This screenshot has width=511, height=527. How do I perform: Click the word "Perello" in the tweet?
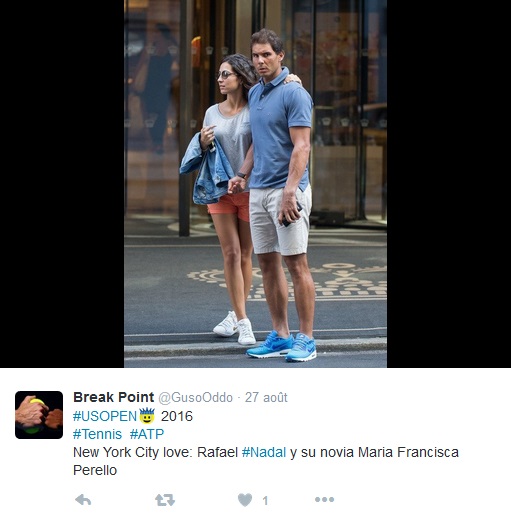95,470
